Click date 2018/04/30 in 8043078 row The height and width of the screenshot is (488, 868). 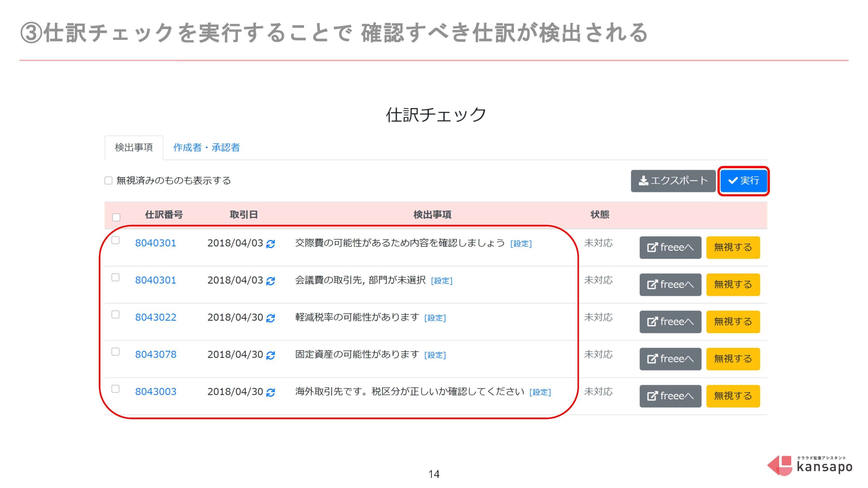tap(235, 354)
